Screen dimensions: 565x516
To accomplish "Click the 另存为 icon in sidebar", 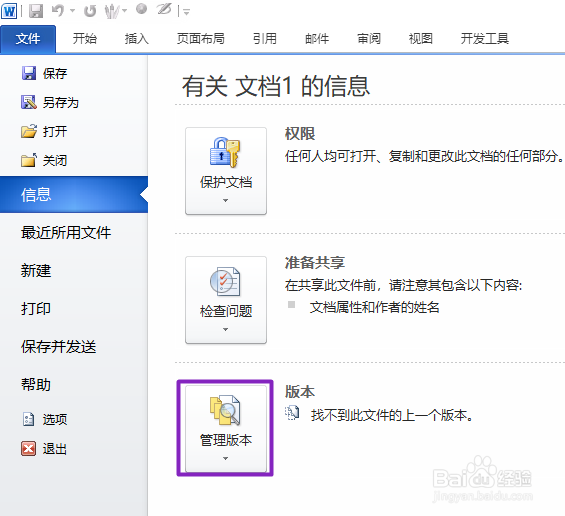I will click(29, 102).
